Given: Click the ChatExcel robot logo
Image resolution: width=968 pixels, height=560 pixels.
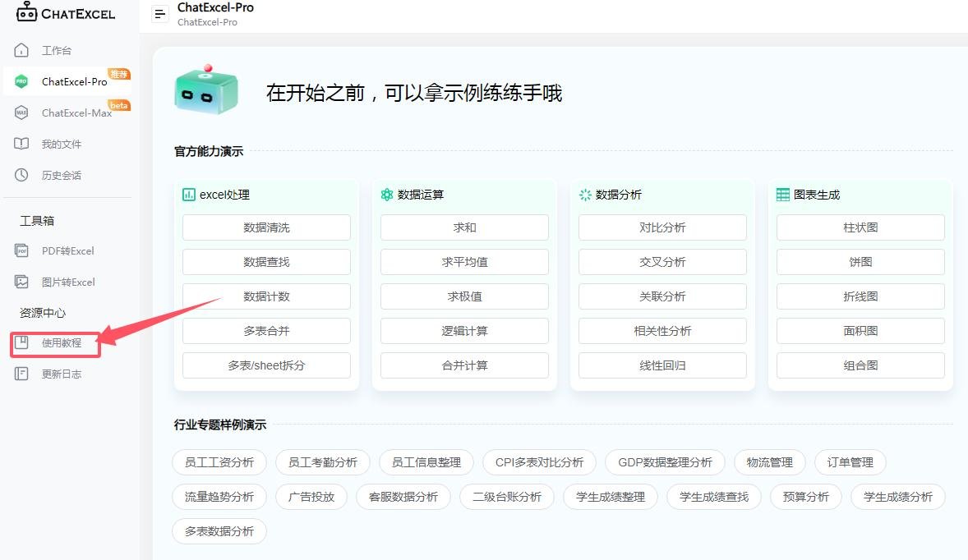Looking at the screenshot, I should [x=27, y=11].
